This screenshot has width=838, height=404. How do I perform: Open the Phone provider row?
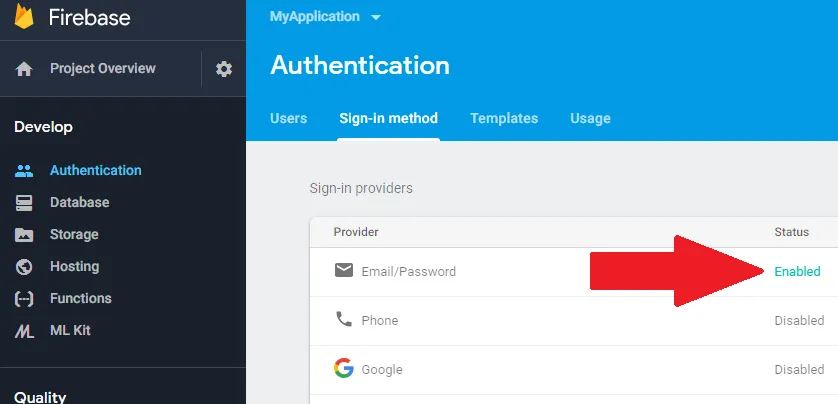[x=379, y=320]
